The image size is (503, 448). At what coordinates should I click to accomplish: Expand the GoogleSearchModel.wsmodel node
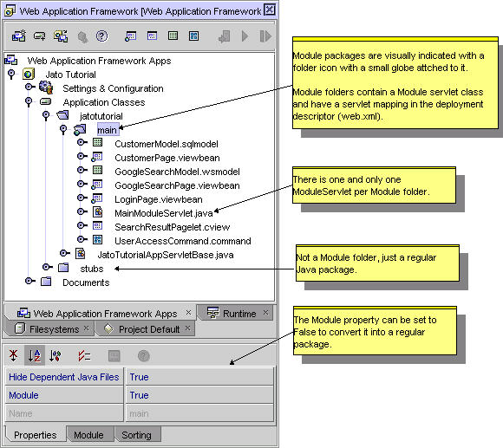[x=82, y=170]
